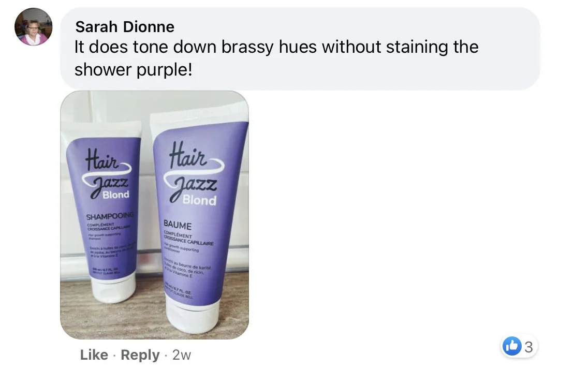
Task: Open Sarah Dionne's profile picture
Action: click(x=33, y=26)
